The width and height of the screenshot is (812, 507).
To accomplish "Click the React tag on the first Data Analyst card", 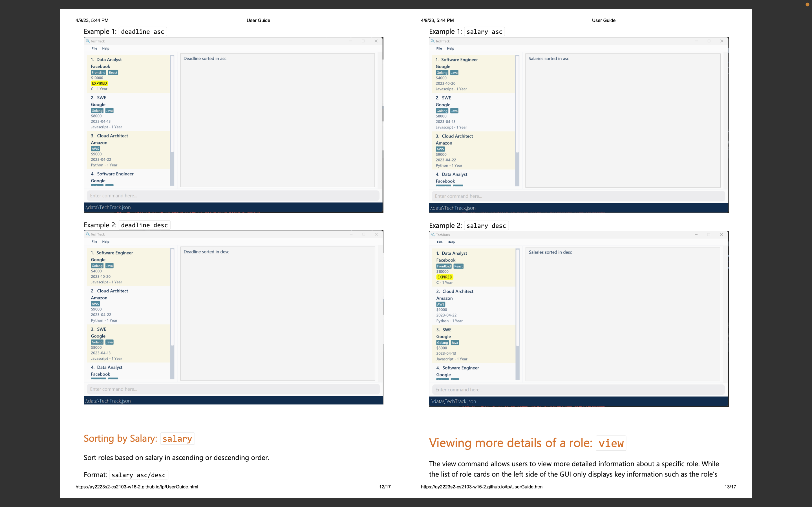I will (x=113, y=72).
